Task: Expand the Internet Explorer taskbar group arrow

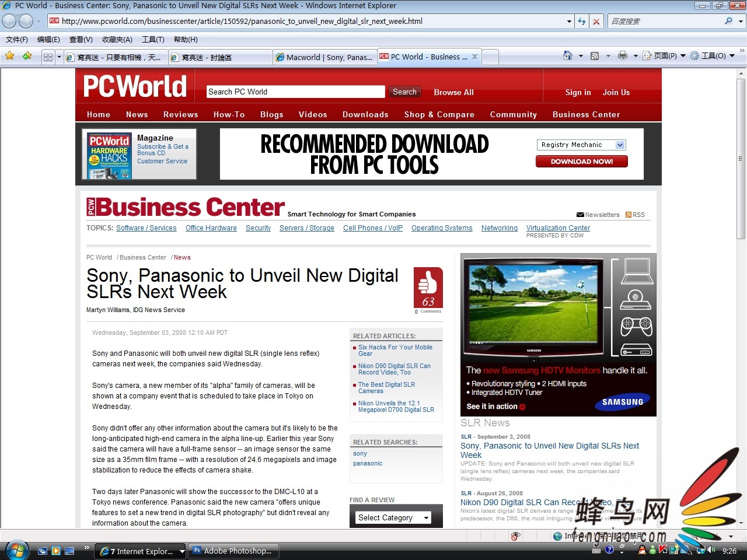Action: click(x=181, y=551)
